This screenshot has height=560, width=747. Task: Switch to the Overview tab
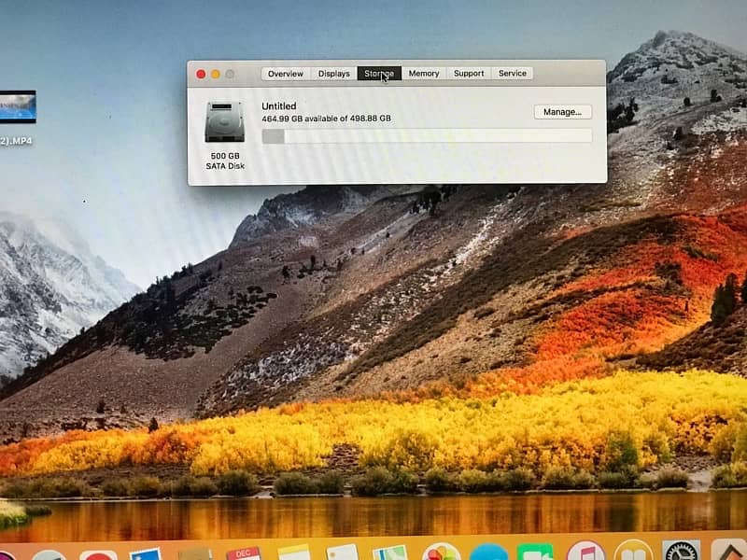[x=286, y=74]
